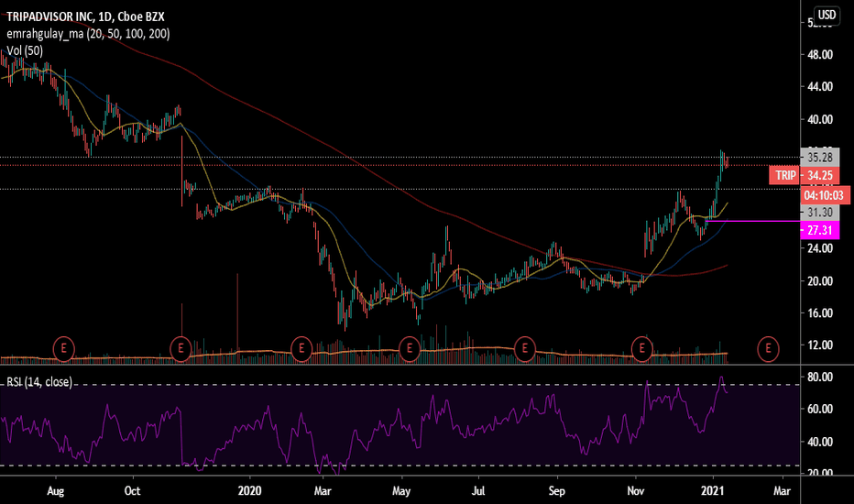
Task: Click 60.00 on the RSI axis
Action: (x=820, y=409)
